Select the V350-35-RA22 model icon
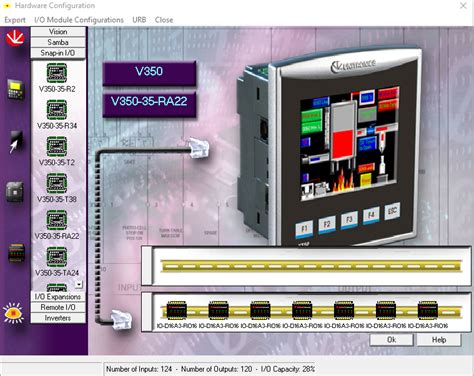 coord(57,220)
